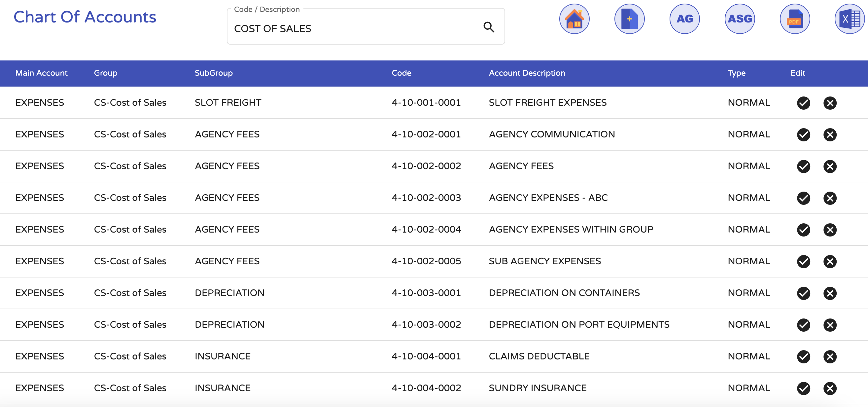Screen dimensions: 868x407
Task: Export the list with the Excel icon
Action: point(850,19)
